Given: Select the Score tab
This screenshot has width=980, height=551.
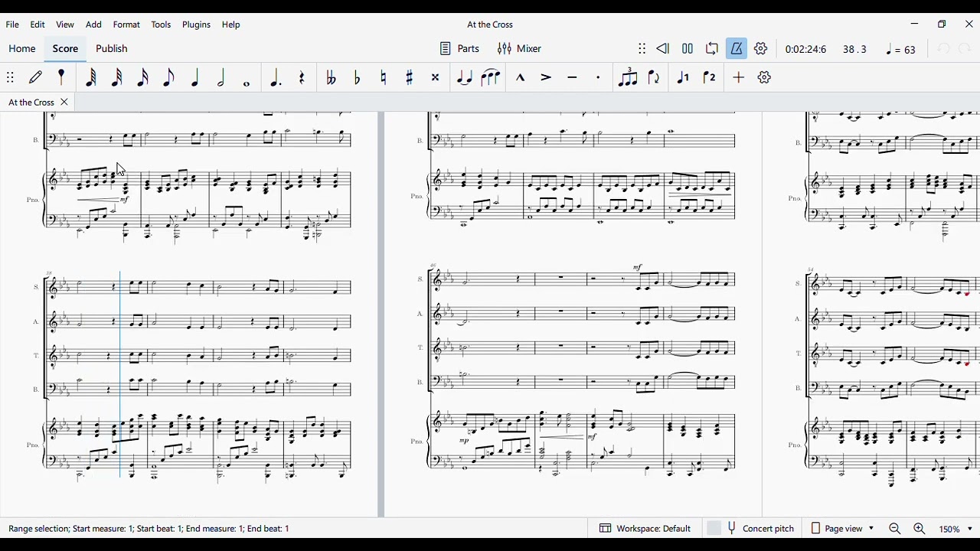Looking at the screenshot, I should (66, 49).
